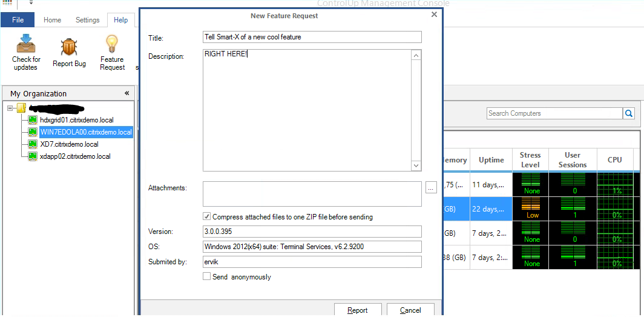Click the organization folder icon in the tree
644x317 pixels.
tap(22, 108)
